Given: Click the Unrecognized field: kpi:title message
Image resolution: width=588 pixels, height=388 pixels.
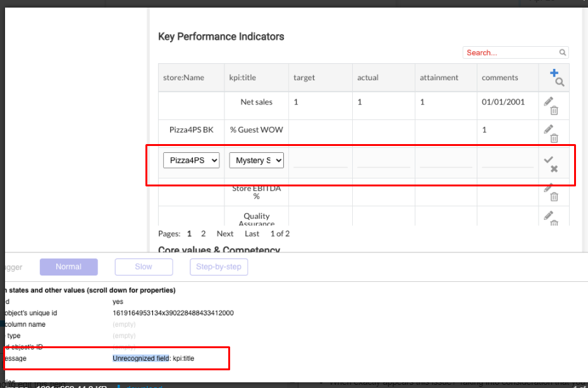Looking at the screenshot, I should 154,358.
